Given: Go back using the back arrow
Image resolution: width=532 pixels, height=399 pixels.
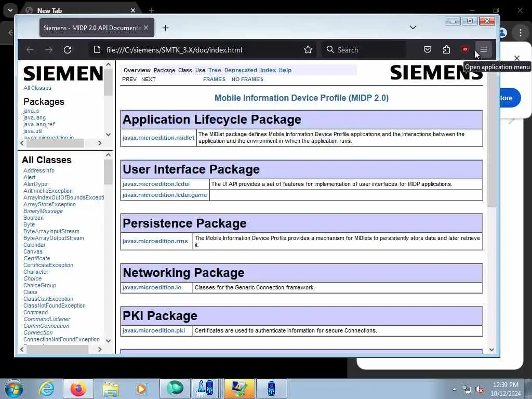Looking at the screenshot, I should click(30, 50).
